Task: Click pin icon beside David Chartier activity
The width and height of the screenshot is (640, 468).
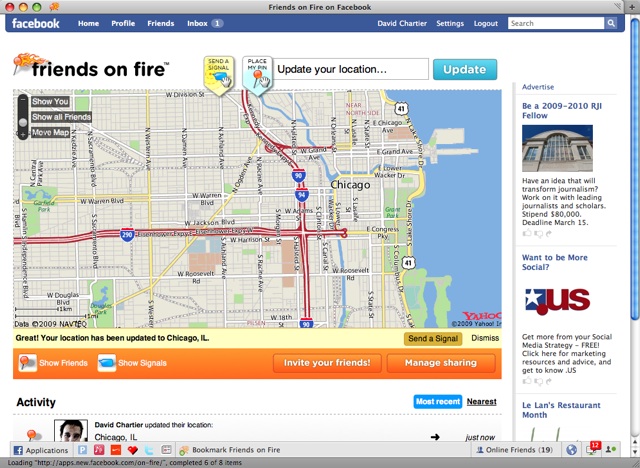Action: click(x=33, y=435)
